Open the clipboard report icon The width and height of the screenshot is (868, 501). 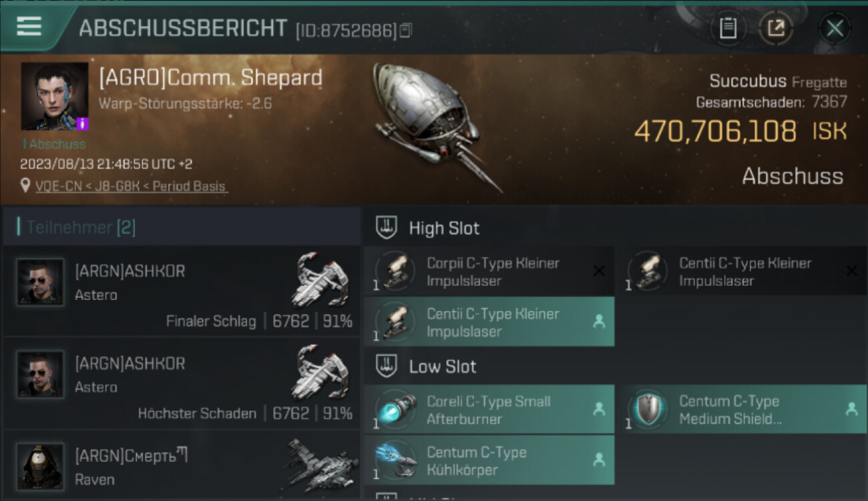click(x=728, y=28)
